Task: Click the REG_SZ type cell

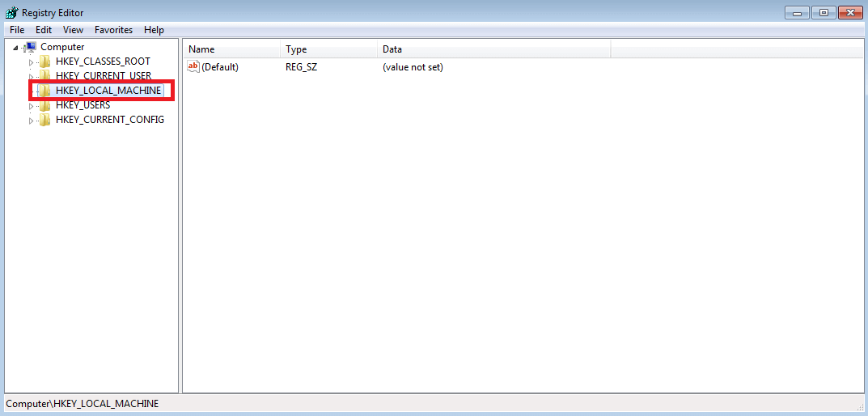Action: pyautogui.click(x=301, y=67)
